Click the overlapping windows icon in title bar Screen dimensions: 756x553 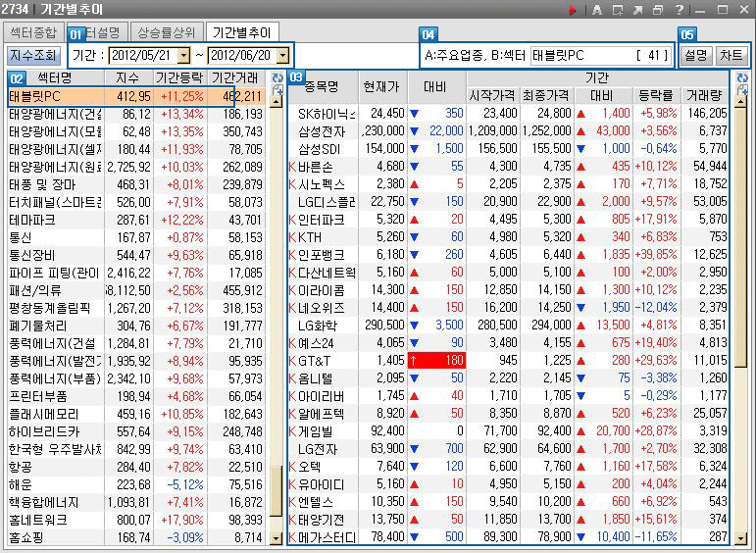(x=658, y=10)
